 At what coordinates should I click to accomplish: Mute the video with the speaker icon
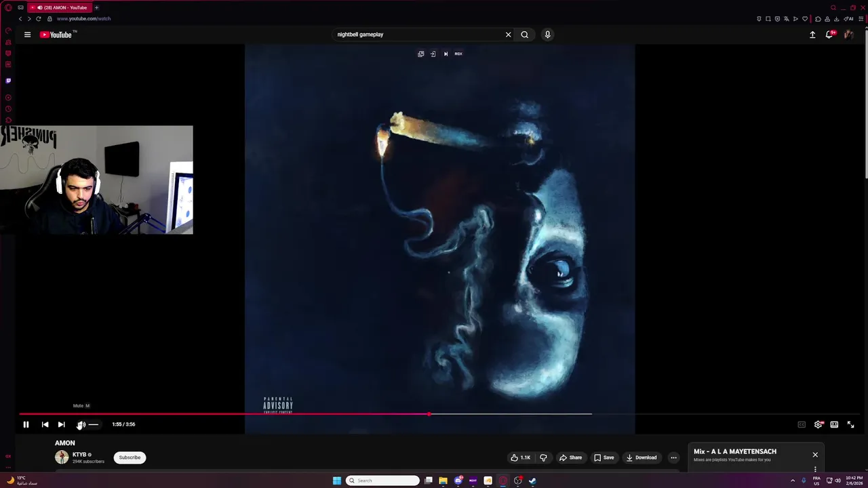point(81,424)
